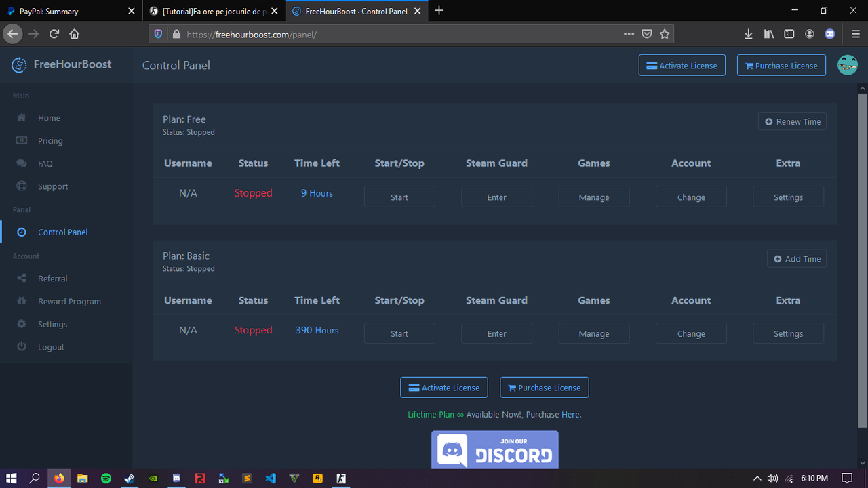Click the FreeHourBoost logo icon
The image size is (868, 488).
tap(19, 65)
